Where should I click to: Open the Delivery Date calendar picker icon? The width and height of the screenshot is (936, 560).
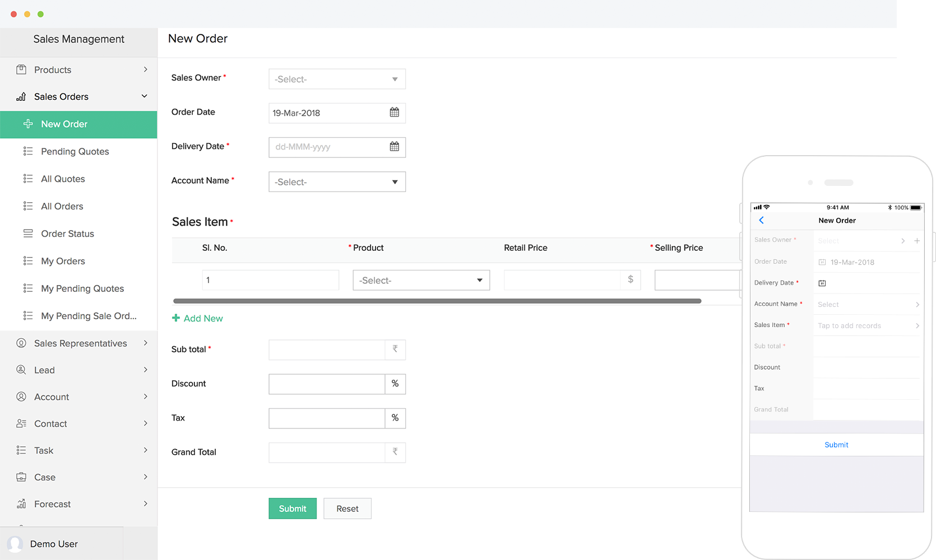coord(395,147)
